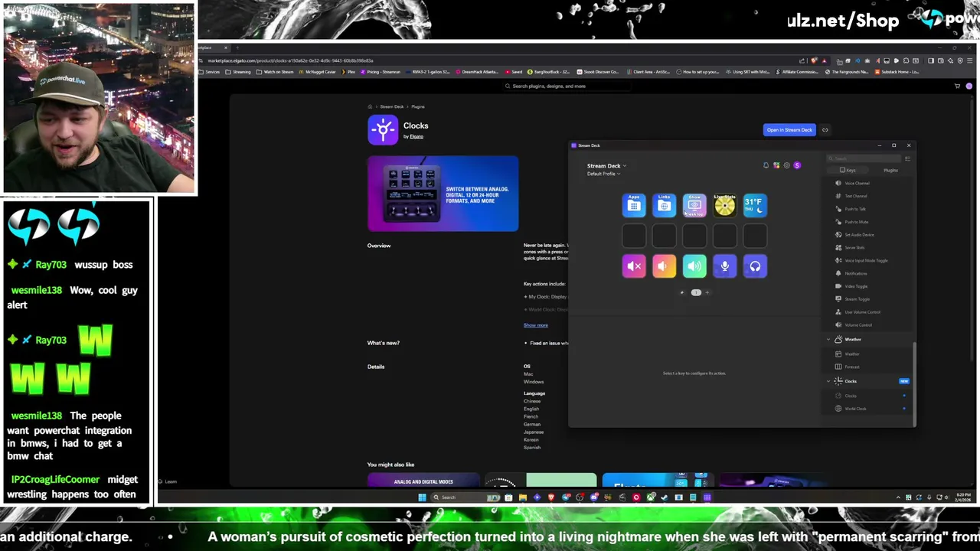Viewport: 980px width, 551px height.
Task: Select the teal volume up key
Action: [694, 266]
